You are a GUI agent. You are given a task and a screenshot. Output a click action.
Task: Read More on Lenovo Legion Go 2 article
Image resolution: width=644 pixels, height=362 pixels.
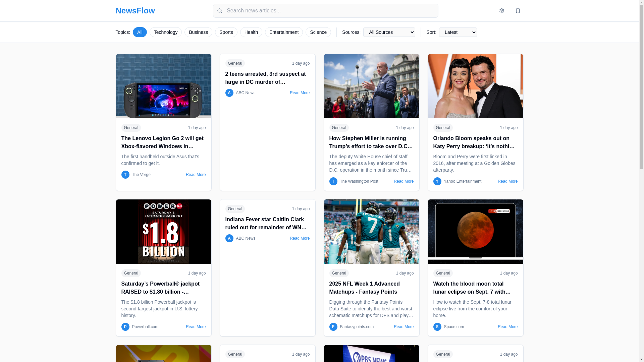(196, 175)
